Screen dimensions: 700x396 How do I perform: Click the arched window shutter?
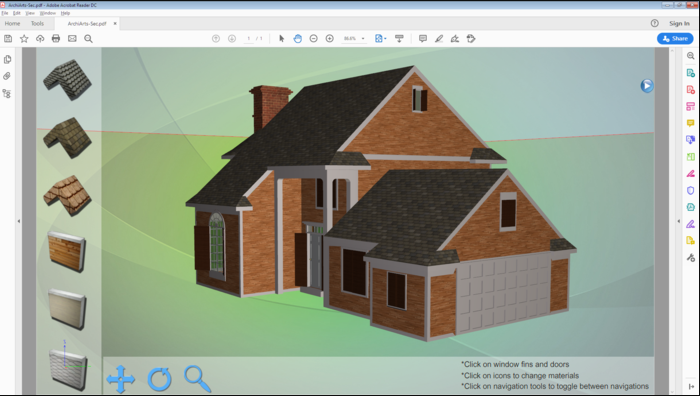[x=201, y=248]
